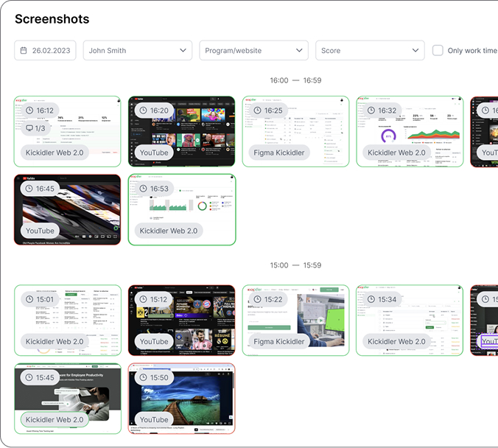
Task: Click the chevron arrow in the Program/website dropdown
Action: 299,50
